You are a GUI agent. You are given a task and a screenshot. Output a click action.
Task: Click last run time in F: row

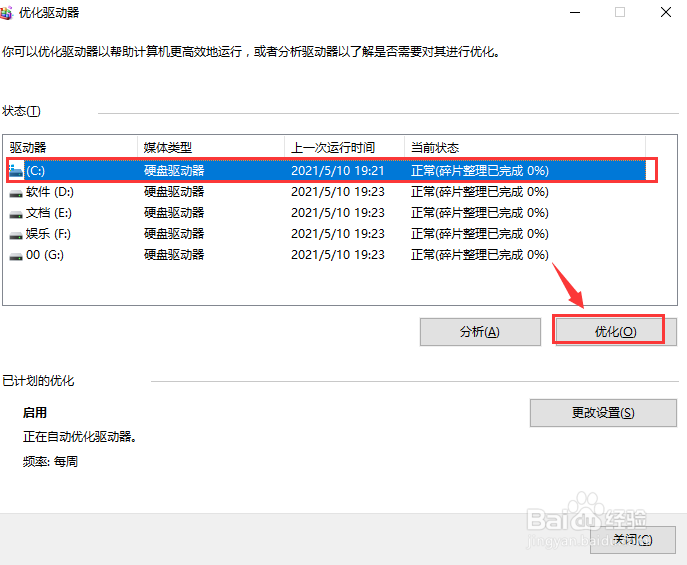338,233
